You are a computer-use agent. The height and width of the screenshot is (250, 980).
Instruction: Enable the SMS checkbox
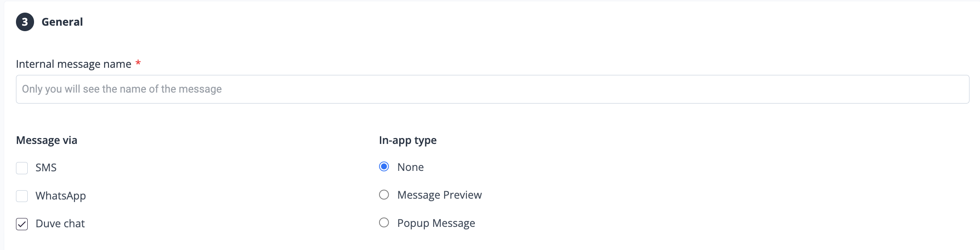click(x=22, y=168)
